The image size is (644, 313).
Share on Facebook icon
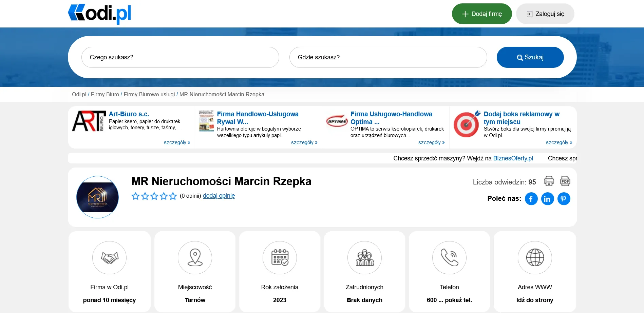click(531, 199)
